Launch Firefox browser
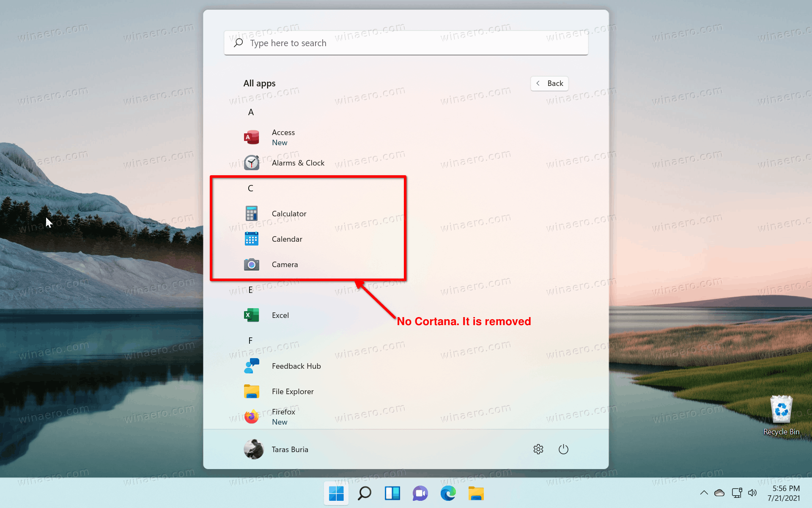The image size is (812, 508). point(283,416)
